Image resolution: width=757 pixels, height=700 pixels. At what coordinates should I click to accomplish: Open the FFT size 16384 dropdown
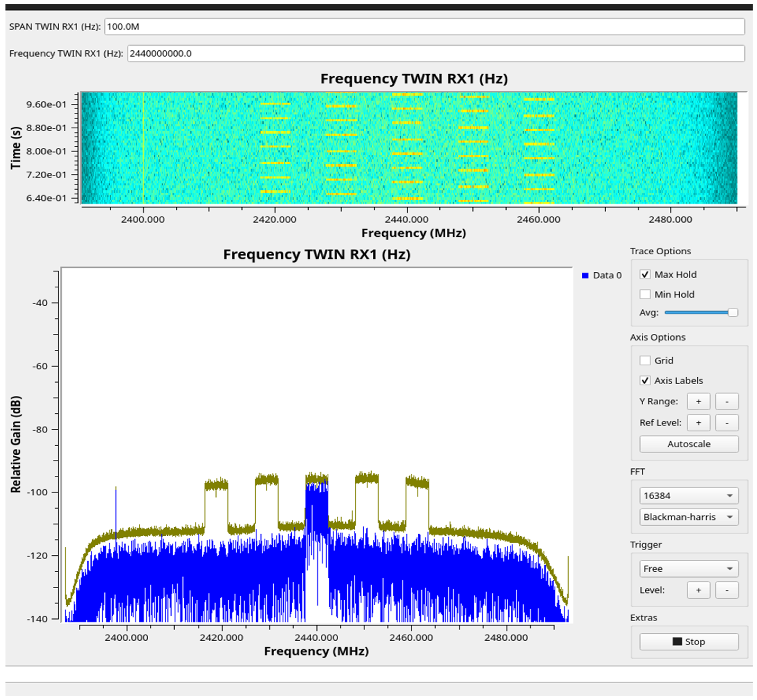pyautogui.click(x=688, y=495)
